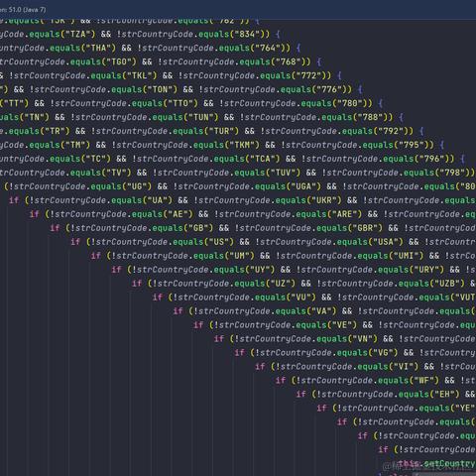Image resolution: width=476 pixels, height=476 pixels.
Task: Click the "UZ" string literal
Action: coord(281,284)
